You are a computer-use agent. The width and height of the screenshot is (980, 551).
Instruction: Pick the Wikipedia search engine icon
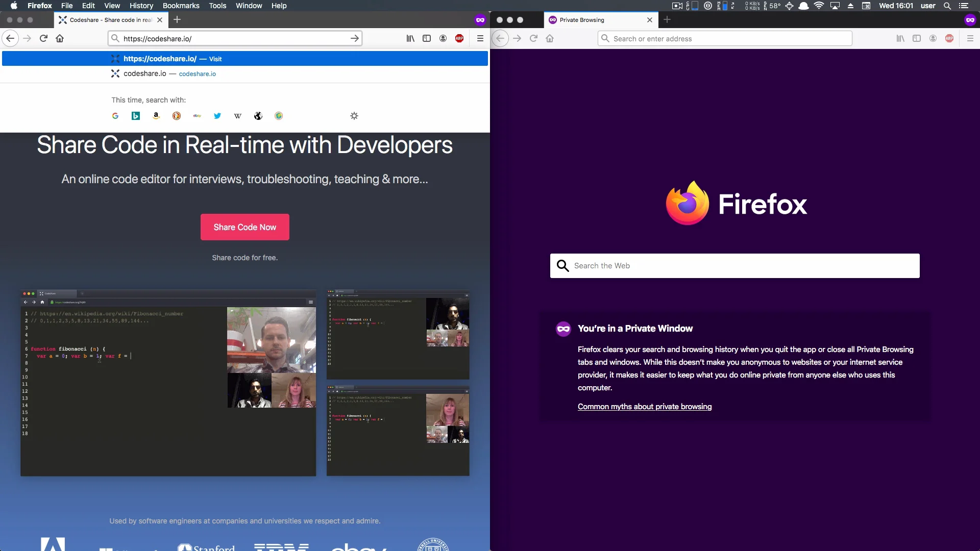pyautogui.click(x=238, y=116)
